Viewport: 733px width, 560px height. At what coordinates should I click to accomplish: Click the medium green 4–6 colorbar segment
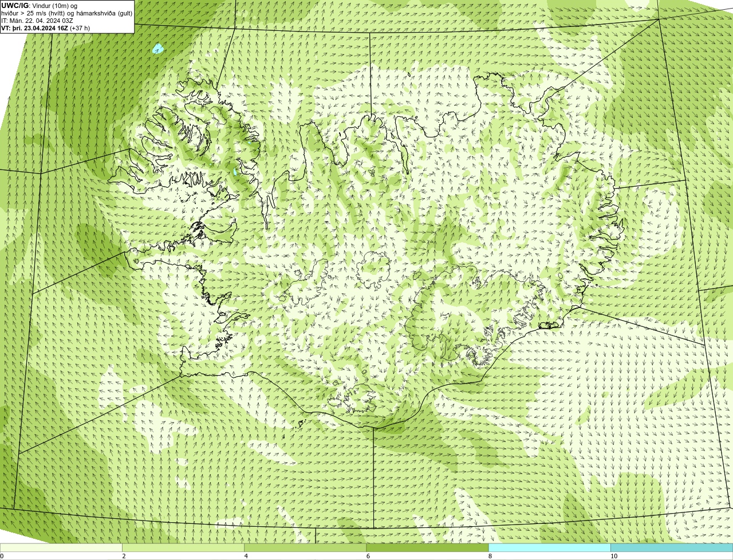(x=305, y=547)
